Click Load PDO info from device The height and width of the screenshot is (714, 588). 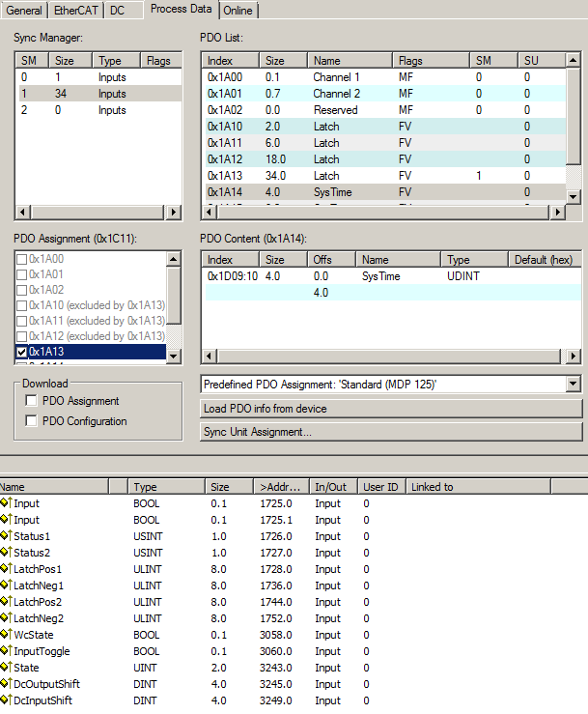click(x=391, y=409)
